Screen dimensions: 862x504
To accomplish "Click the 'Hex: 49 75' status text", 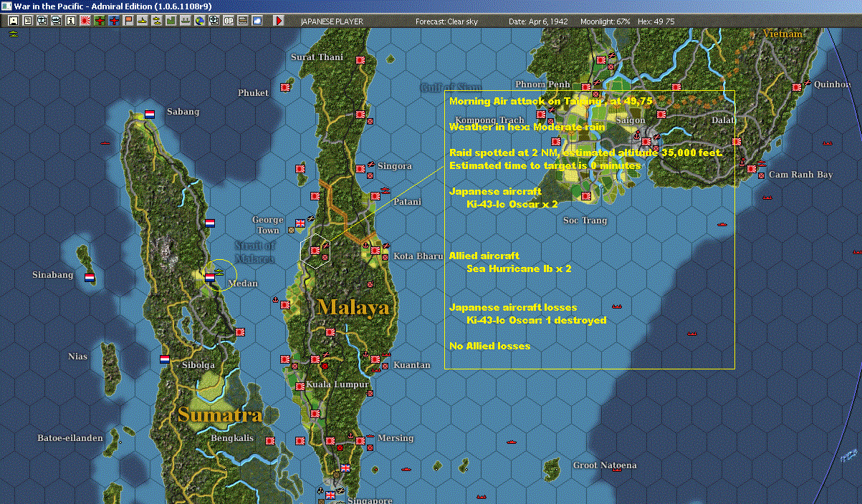I will pyautogui.click(x=656, y=21).
